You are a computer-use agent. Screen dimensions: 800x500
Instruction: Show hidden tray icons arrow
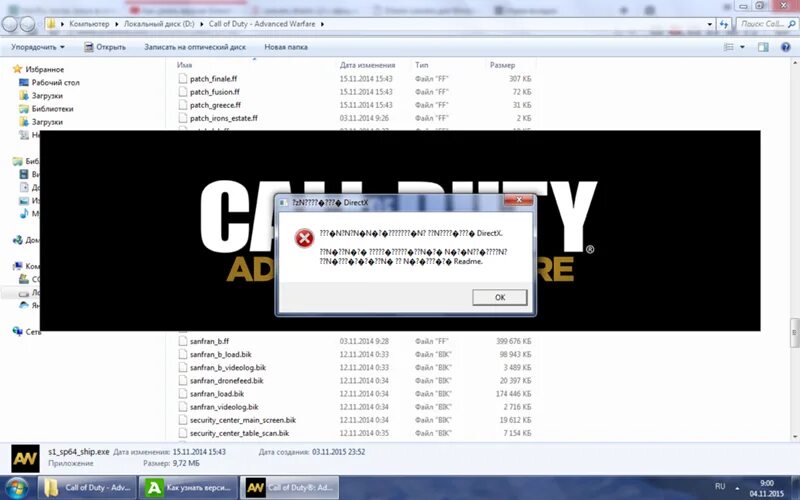pyautogui.click(x=737, y=488)
